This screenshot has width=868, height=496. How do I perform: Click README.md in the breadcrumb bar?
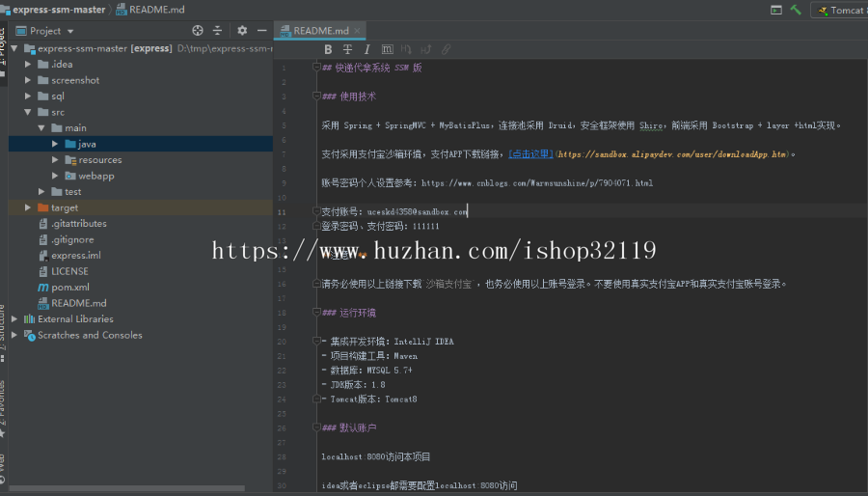pos(150,10)
